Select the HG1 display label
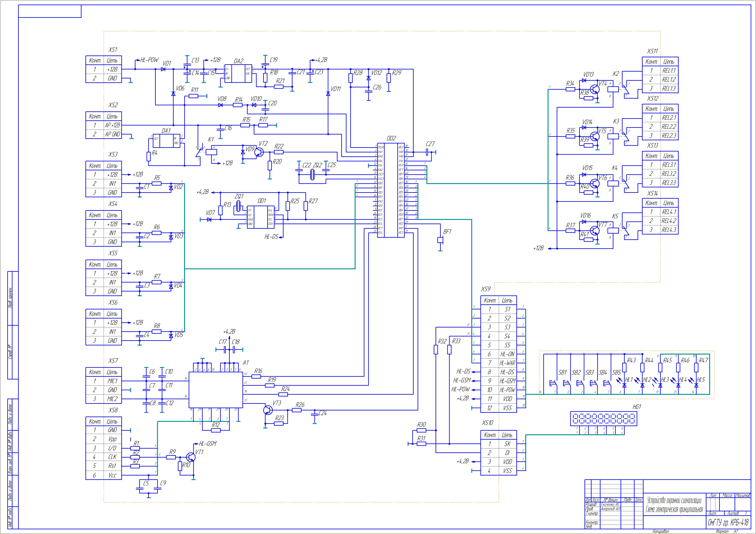 tap(637, 407)
